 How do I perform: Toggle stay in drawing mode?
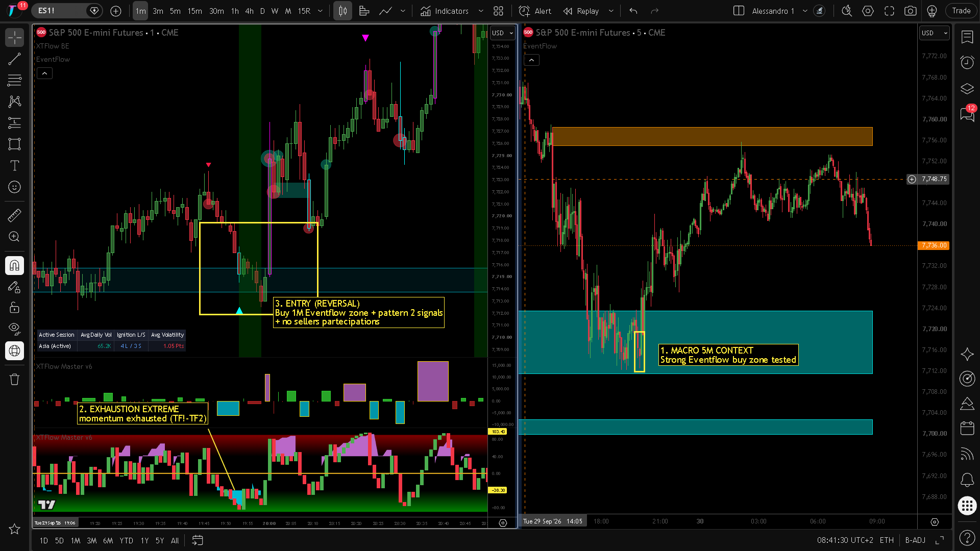[x=14, y=287]
